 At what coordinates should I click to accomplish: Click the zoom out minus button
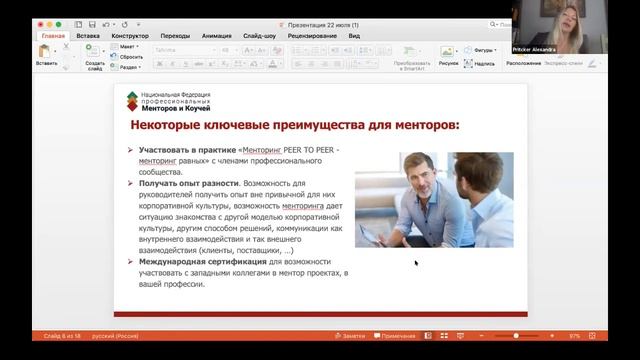[482, 336]
